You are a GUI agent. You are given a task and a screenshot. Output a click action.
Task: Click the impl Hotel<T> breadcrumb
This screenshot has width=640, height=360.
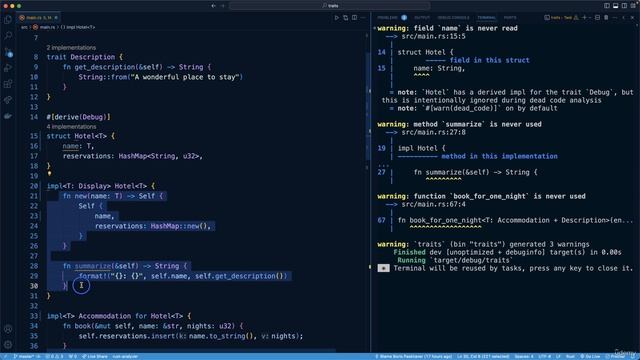click(78, 27)
